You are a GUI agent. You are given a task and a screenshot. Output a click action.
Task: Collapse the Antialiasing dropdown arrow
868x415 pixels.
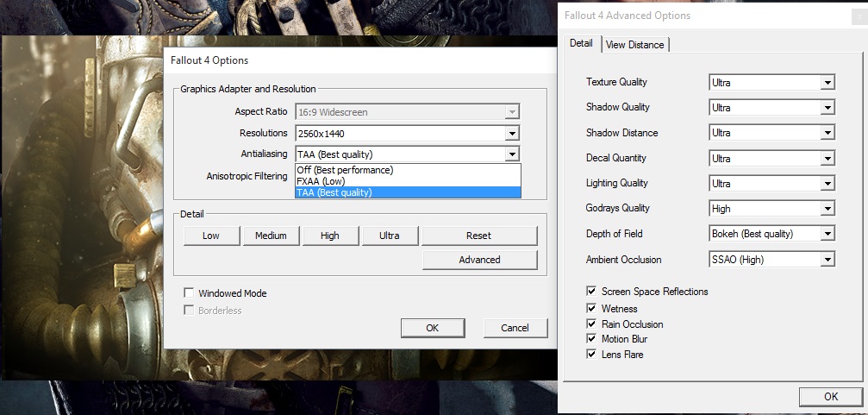point(512,154)
